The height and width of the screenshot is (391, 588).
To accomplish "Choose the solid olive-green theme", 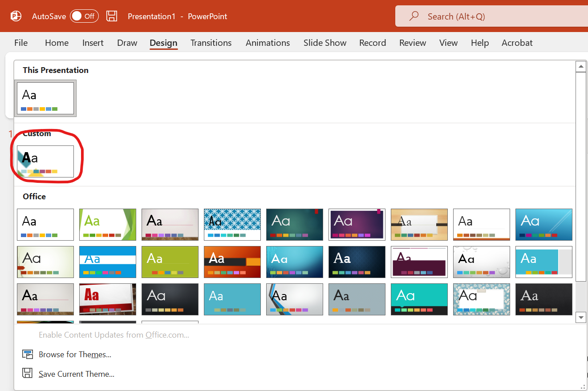I will [170, 262].
